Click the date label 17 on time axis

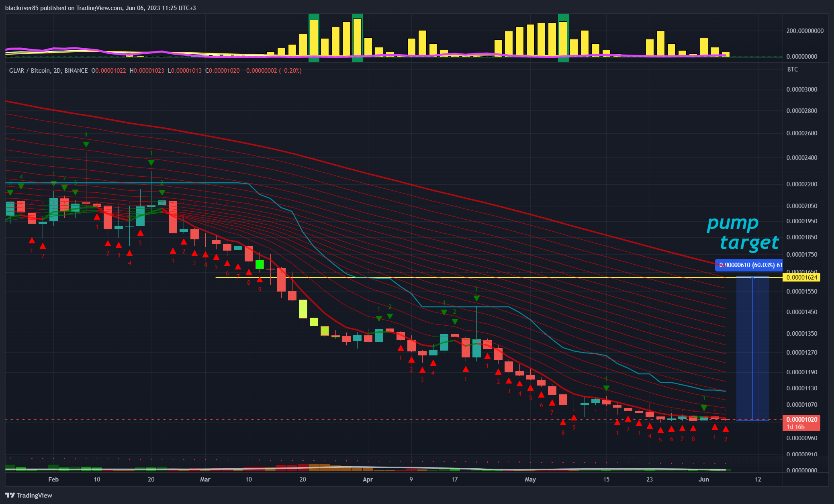pos(455,480)
